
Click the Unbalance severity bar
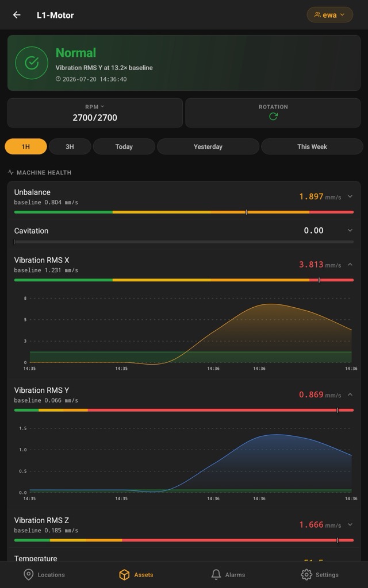[184, 212]
